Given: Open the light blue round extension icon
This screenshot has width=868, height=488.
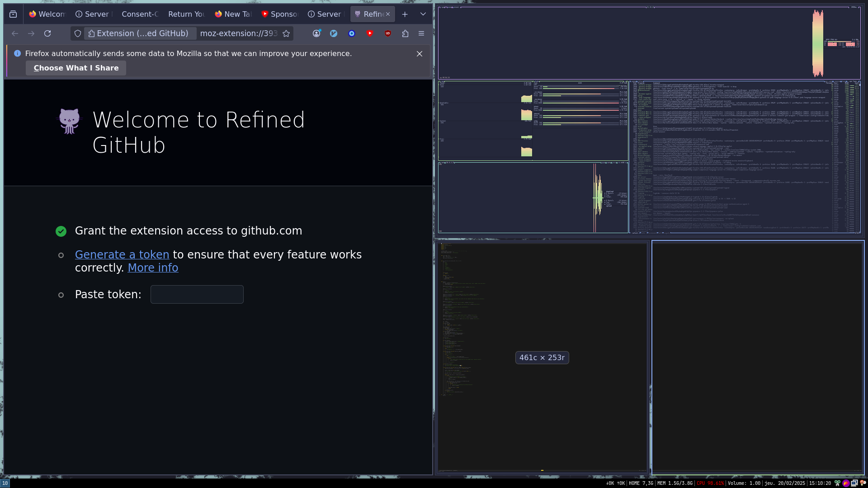Looking at the screenshot, I should [334, 33].
